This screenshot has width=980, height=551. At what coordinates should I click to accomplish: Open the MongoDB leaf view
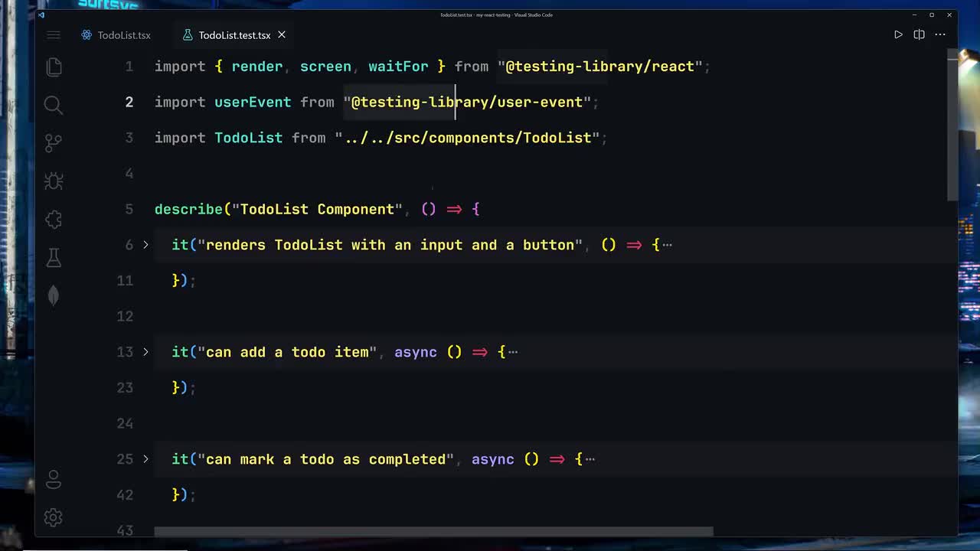54,296
